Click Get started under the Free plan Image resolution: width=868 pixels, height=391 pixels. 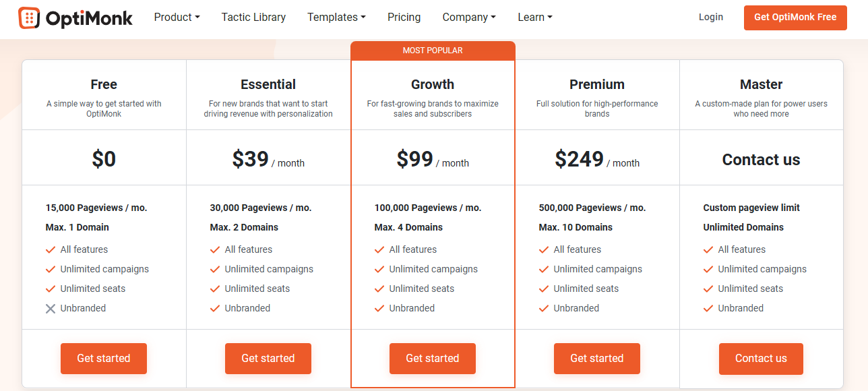point(104,359)
